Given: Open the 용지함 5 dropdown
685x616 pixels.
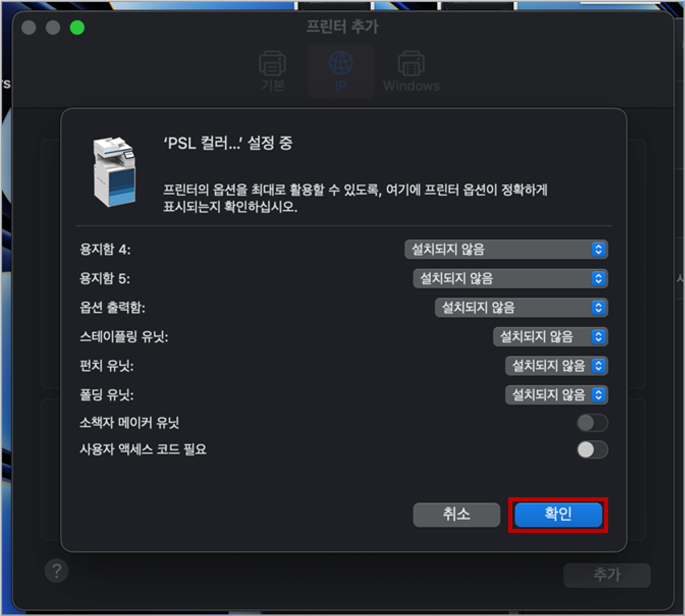Looking at the screenshot, I should 510,278.
